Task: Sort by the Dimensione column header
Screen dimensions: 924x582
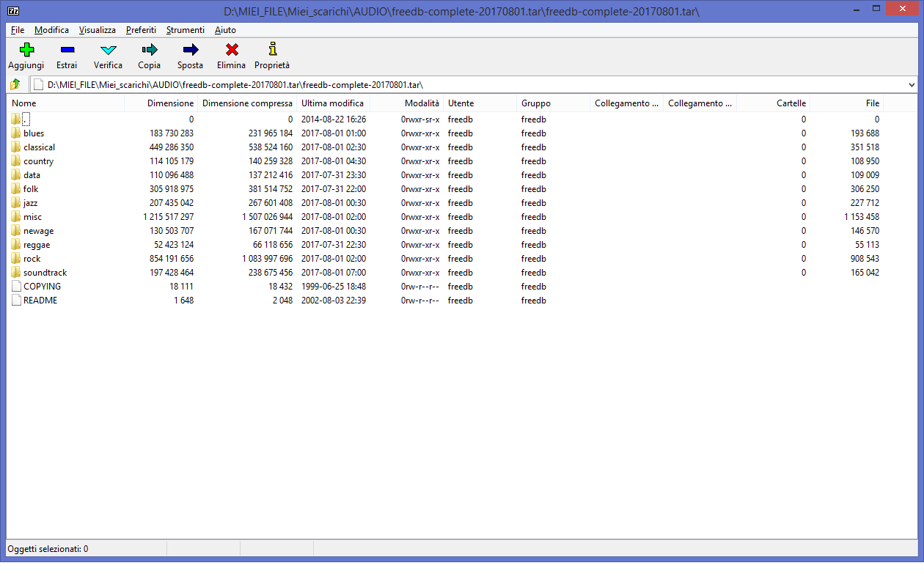Action: coord(161,103)
